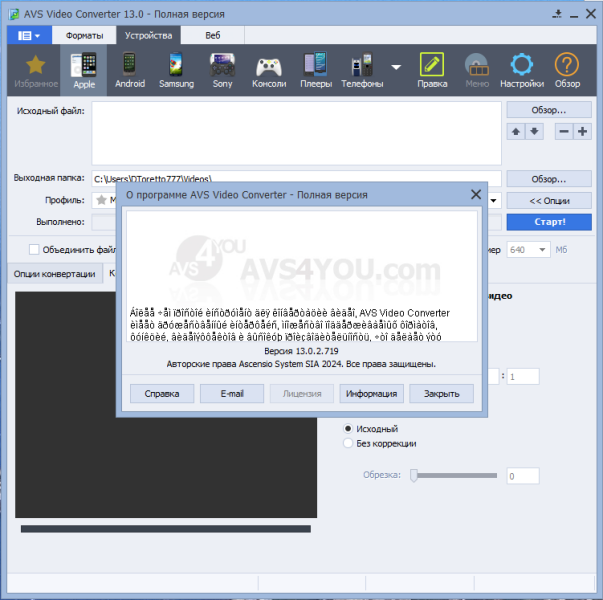Click the aspect ratio field showing 1
603x600 pixels.
523,377
